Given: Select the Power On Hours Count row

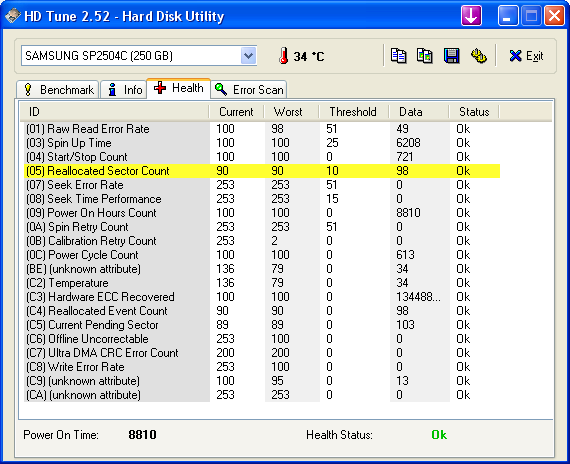Looking at the screenshot, I should click(x=262, y=213).
